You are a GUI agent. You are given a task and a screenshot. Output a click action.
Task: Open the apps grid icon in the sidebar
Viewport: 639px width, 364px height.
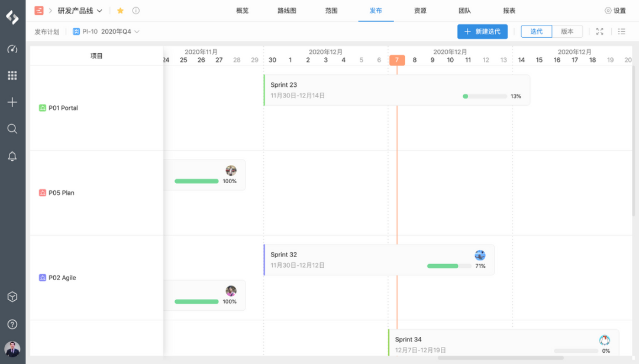click(12, 75)
